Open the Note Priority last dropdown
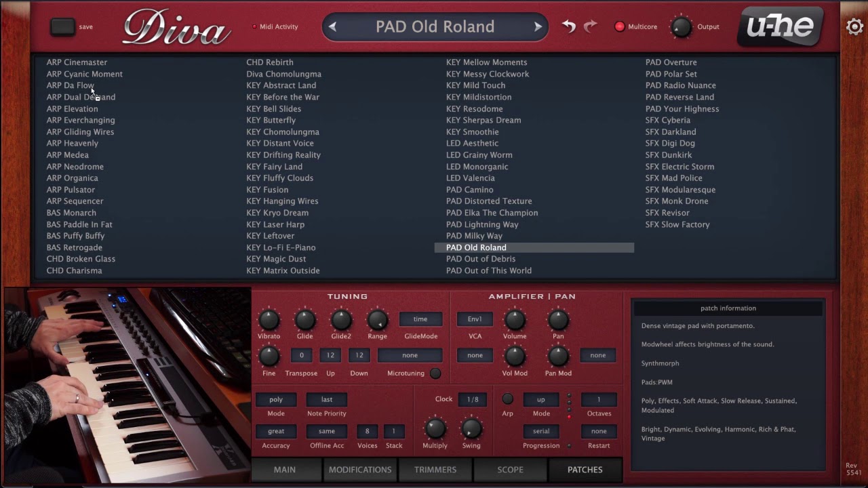 click(x=327, y=400)
